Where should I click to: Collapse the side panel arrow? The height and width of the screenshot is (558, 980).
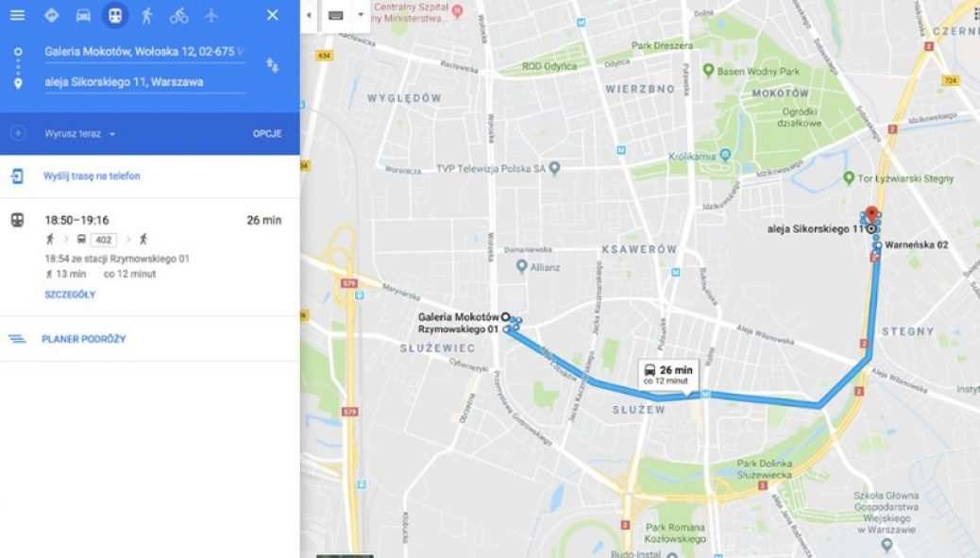coord(309,16)
